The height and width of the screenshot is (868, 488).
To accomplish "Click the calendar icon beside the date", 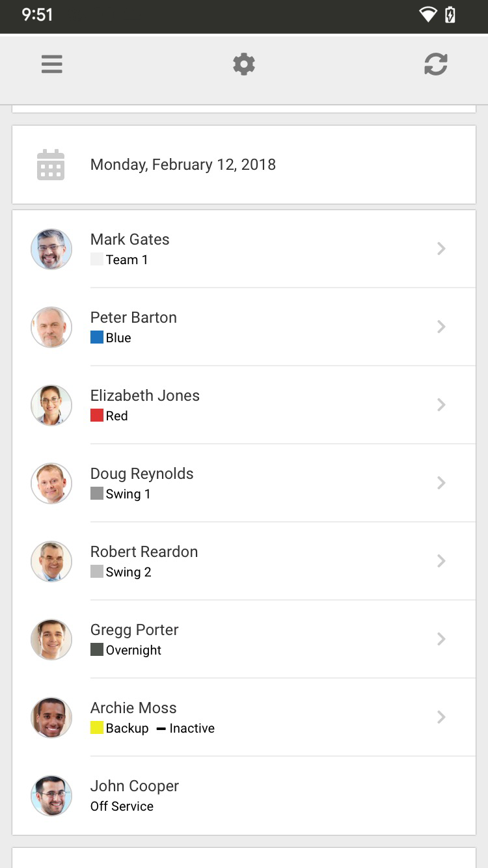I will (51, 165).
